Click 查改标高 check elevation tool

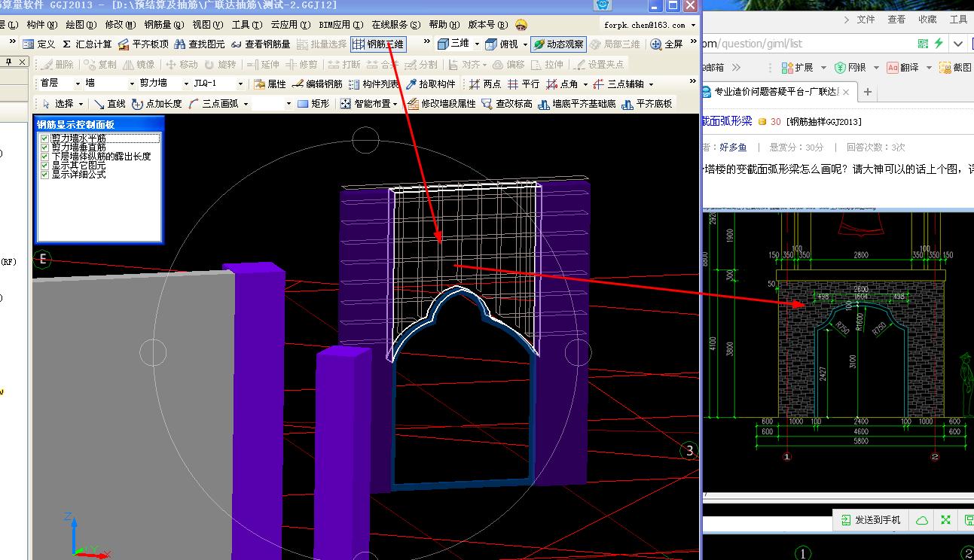click(506, 103)
